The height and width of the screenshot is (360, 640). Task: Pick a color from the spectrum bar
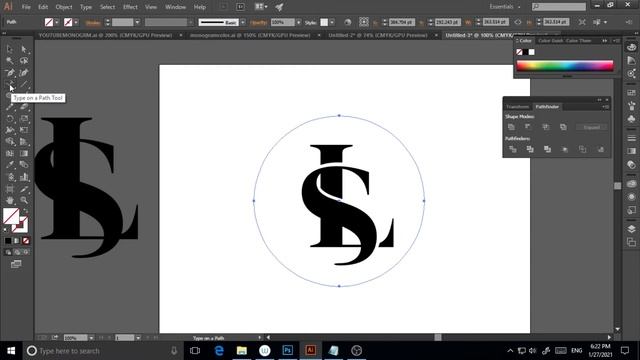[565, 66]
